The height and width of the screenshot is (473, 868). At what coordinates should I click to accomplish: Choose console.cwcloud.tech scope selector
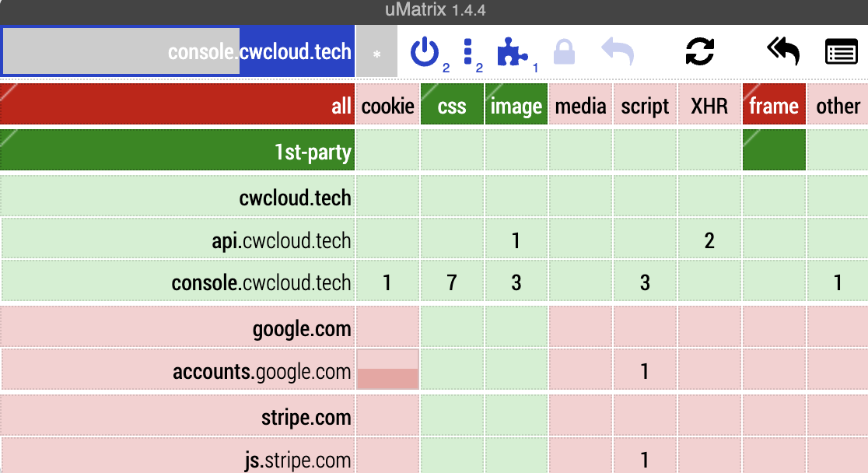(177, 51)
